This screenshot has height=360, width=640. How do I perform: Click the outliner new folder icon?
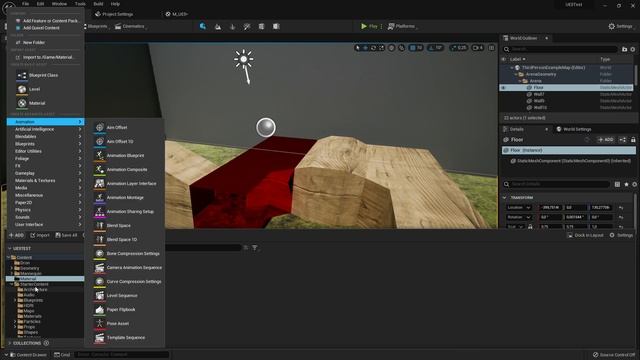(x=624, y=49)
